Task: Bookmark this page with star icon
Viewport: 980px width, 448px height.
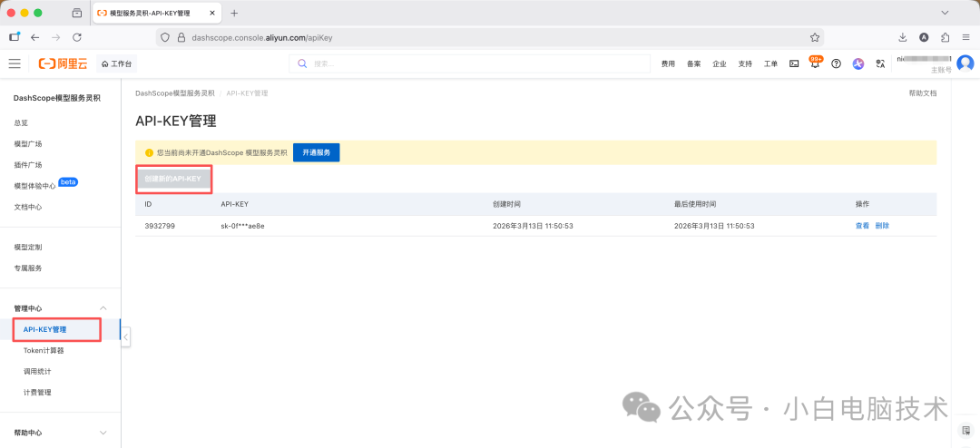Action: pyautogui.click(x=814, y=37)
